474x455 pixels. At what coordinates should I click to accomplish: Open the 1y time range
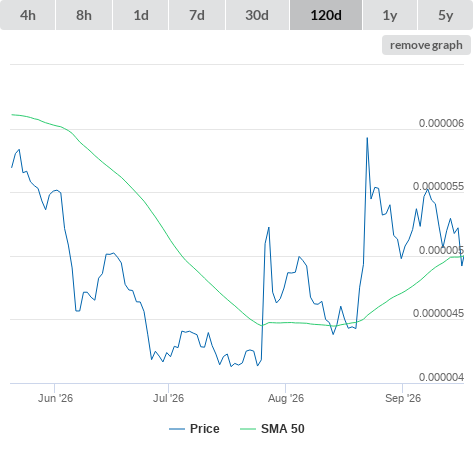(x=390, y=15)
